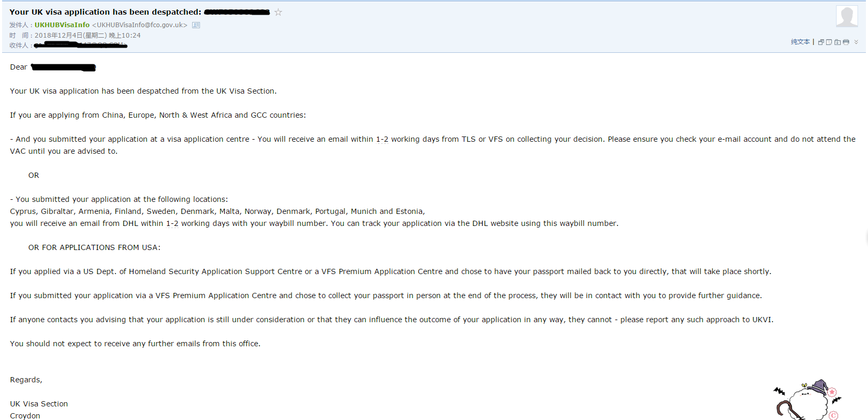Print this email using printer icon

click(x=846, y=42)
